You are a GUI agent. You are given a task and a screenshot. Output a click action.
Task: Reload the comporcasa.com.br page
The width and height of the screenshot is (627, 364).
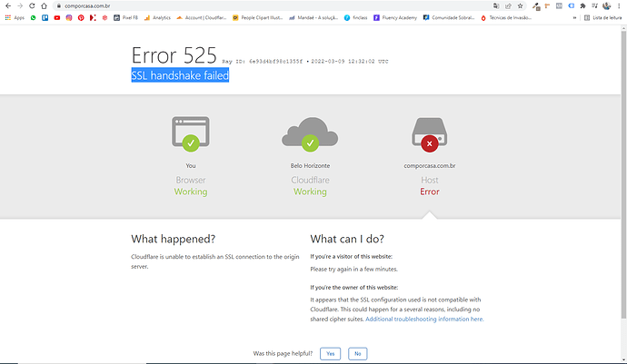point(32,6)
